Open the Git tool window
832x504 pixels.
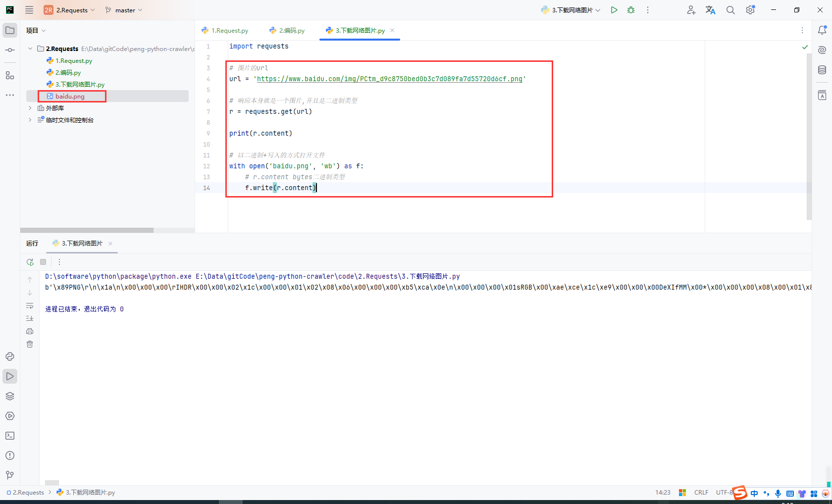pos(10,475)
